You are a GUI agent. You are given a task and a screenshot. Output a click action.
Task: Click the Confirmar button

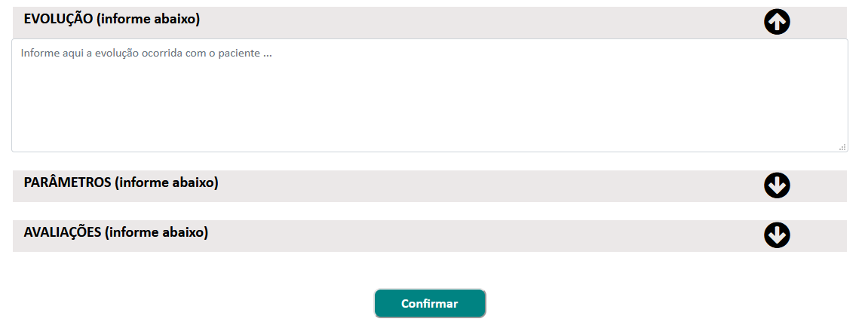(430, 303)
